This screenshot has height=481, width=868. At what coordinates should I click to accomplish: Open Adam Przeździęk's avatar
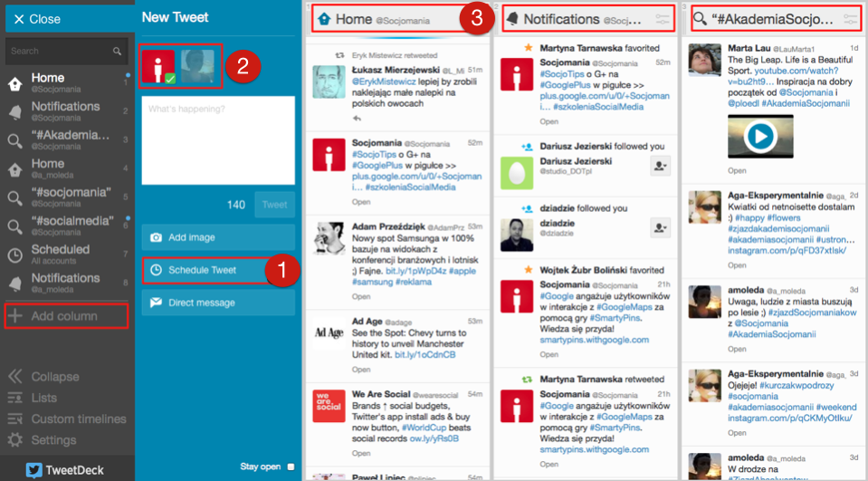pyautogui.click(x=329, y=238)
